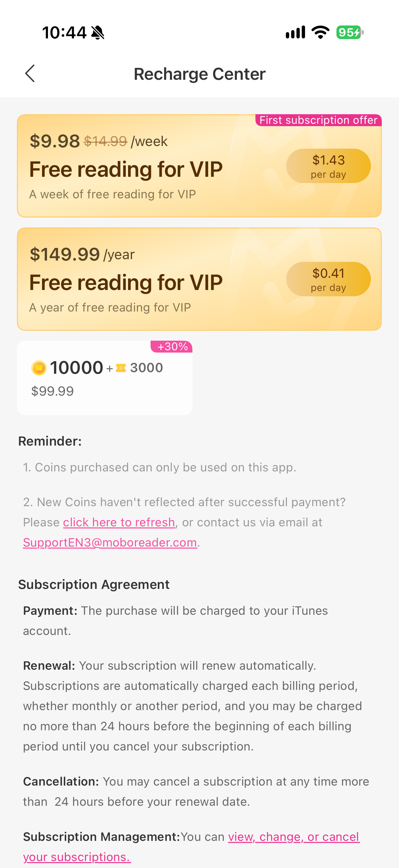Select the $9.98 per week VIP plan
The width and height of the screenshot is (399, 868).
point(199,166)
